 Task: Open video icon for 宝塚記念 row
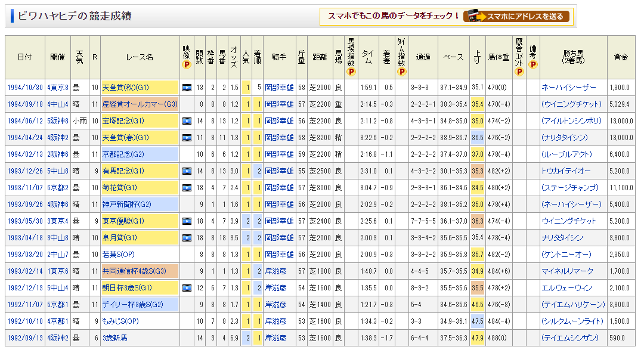186,121
